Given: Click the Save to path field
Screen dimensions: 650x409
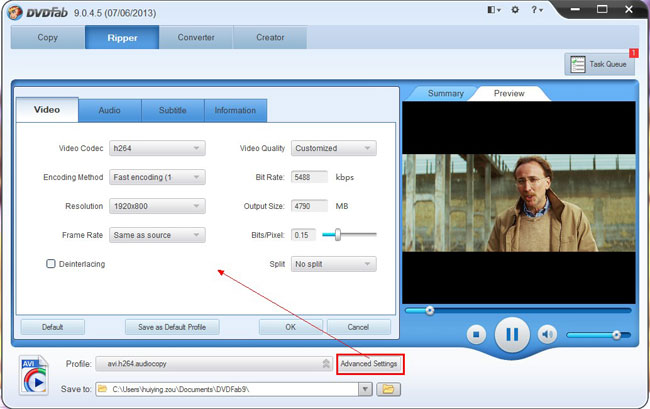Looking at the screenshot, I should pos(227,389).
